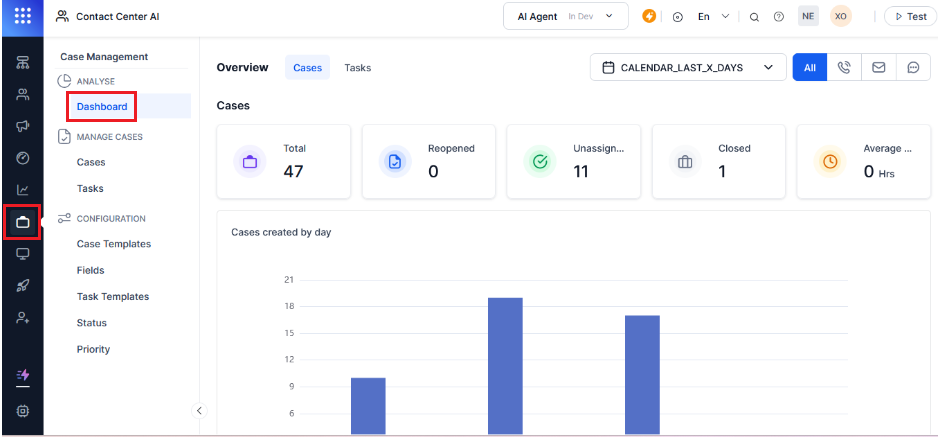The width and height of the screenshot is (938, 440).
Task: Click the tallest bar in cases chart
Action: (505, 365)
